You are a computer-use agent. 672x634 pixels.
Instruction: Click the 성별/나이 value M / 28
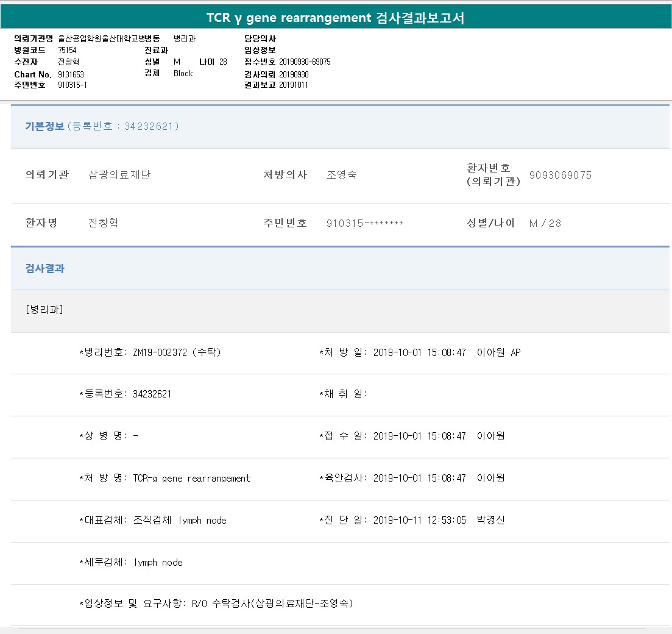click(545, 223)
